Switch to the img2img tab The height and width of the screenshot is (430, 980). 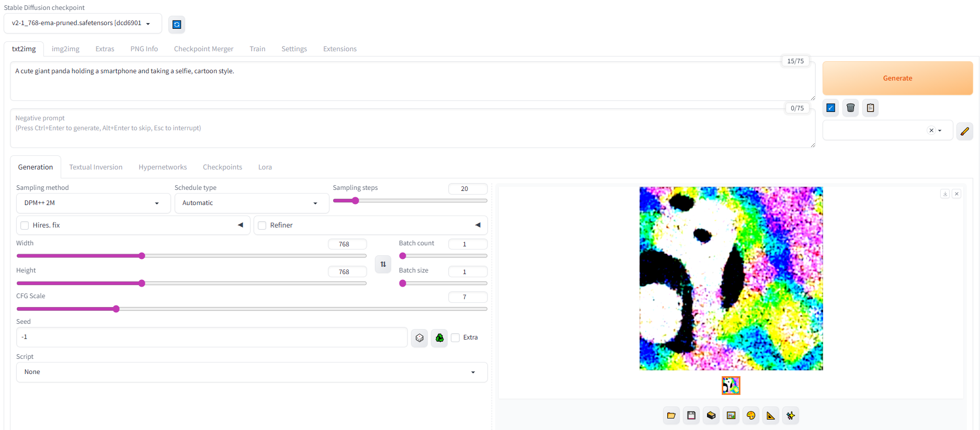tap(65, 49)
